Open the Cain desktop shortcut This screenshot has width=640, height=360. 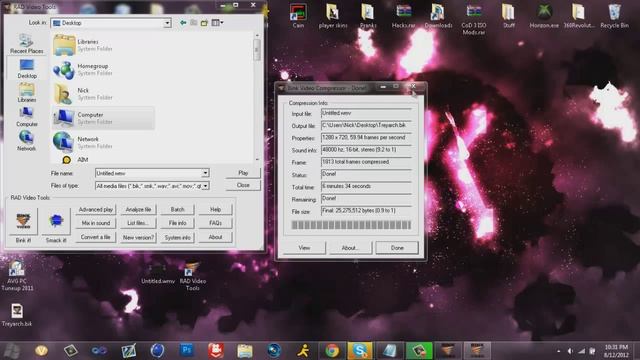coord(298,16)
